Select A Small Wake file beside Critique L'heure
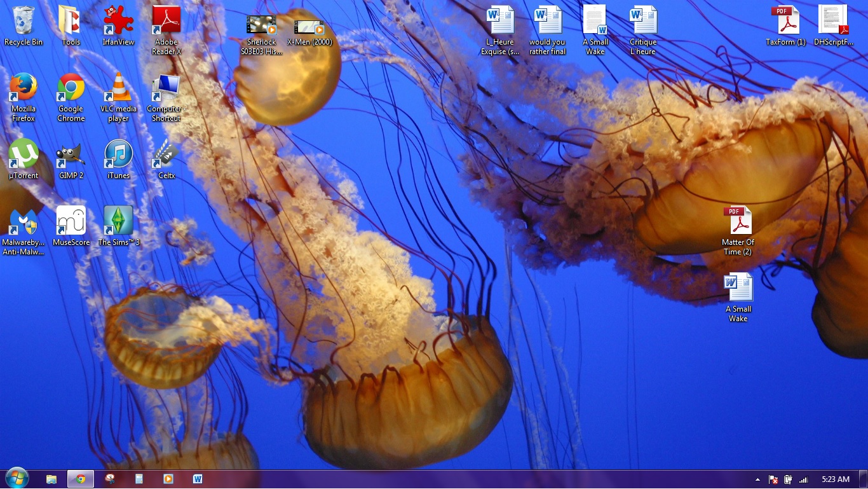 pyautogui.click(x=595, y=30)
